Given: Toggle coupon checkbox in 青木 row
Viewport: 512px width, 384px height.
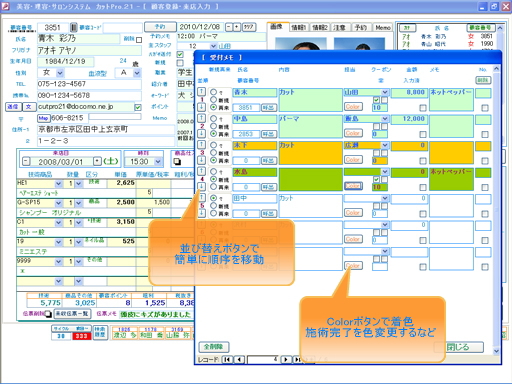Looking at the screenshot, I should (377, 100).
